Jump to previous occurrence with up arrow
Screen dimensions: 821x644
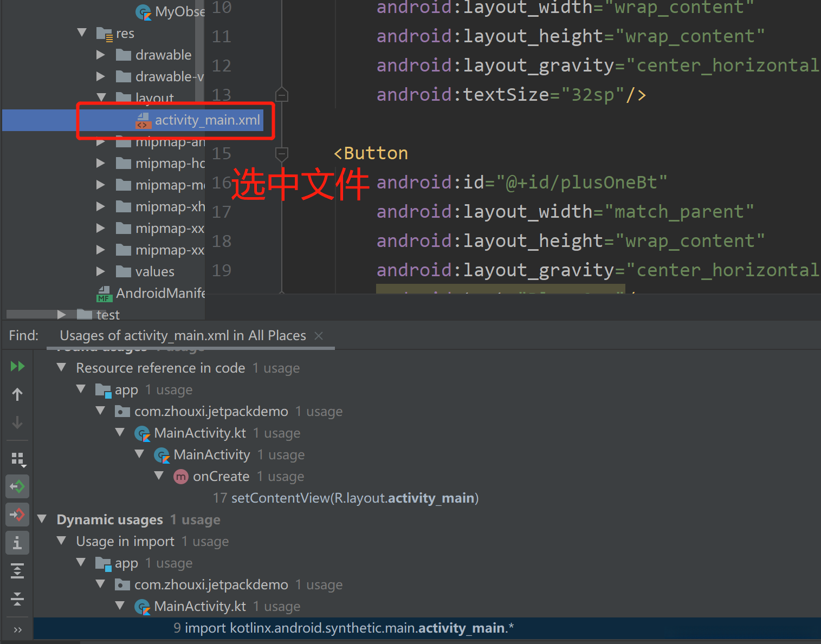tap(17, 394)
